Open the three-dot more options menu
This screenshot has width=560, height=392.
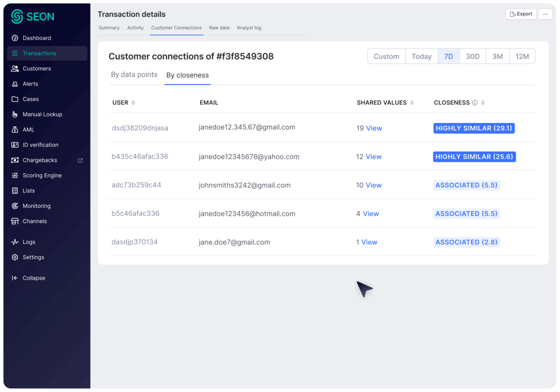point(545,14)
